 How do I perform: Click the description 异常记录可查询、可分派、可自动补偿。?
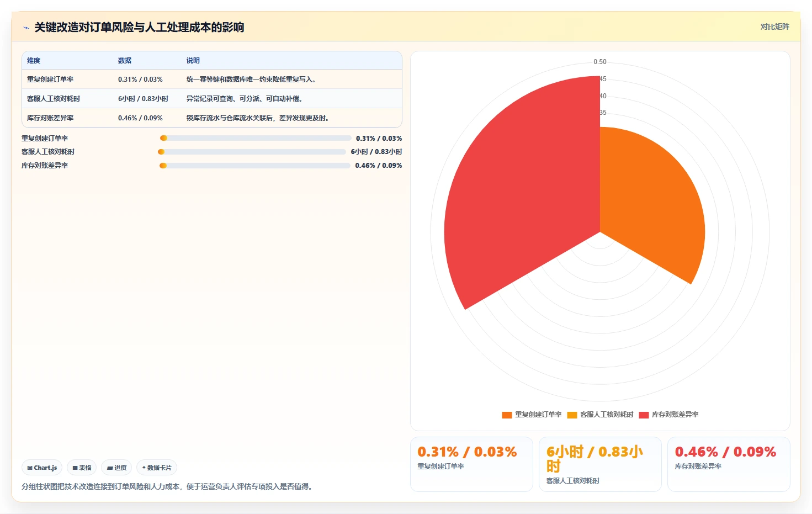[246, 99]
